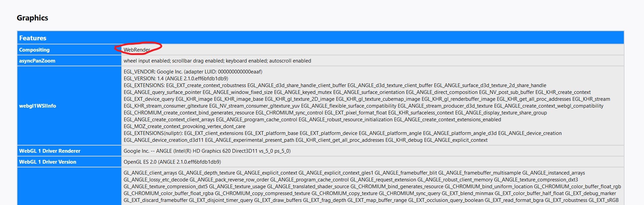Click the line starting EGL_ANGLE_device_creation_d3d11
Viewport: 644px width, 205px height.
[x=305, y=140]
